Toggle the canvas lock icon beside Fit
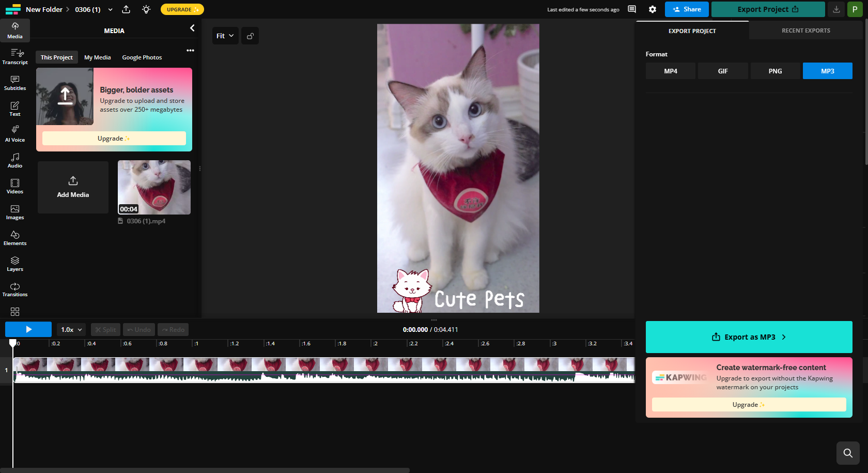868x473 pixels. (x=250, y=36)
